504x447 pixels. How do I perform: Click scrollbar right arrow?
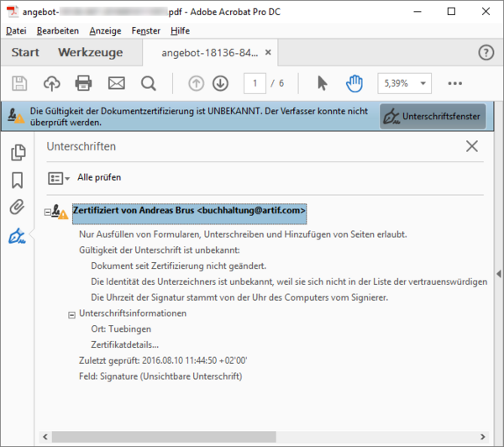[482, 437]
